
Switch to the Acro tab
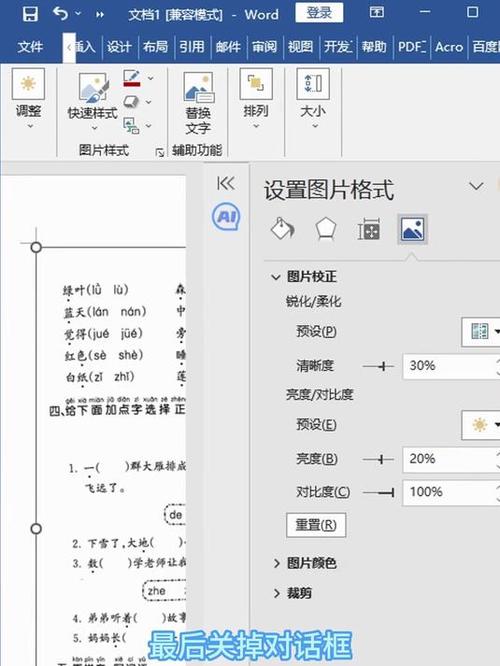(449, 46)
